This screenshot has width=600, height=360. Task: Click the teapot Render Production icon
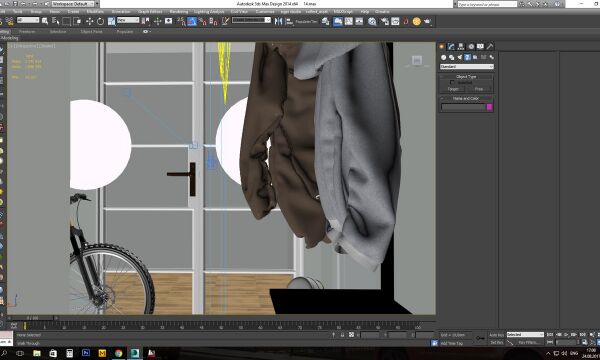pyautogui.click(x=427, y=21)
